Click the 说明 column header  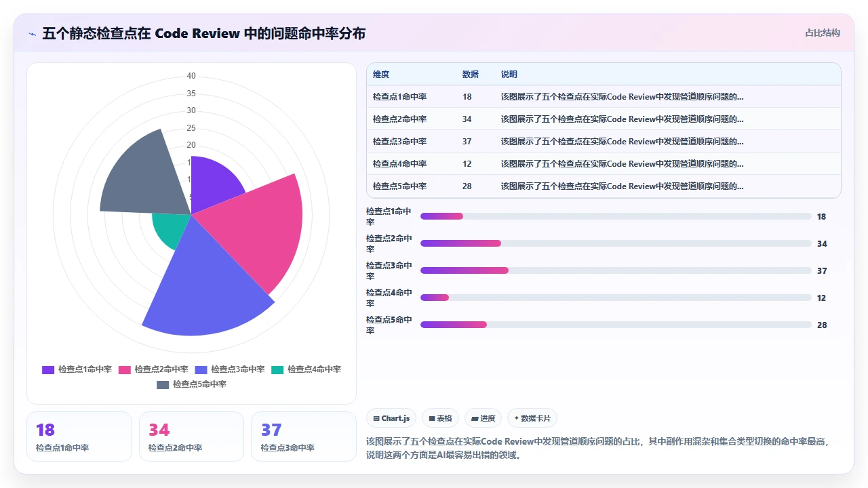pos(509,75)
